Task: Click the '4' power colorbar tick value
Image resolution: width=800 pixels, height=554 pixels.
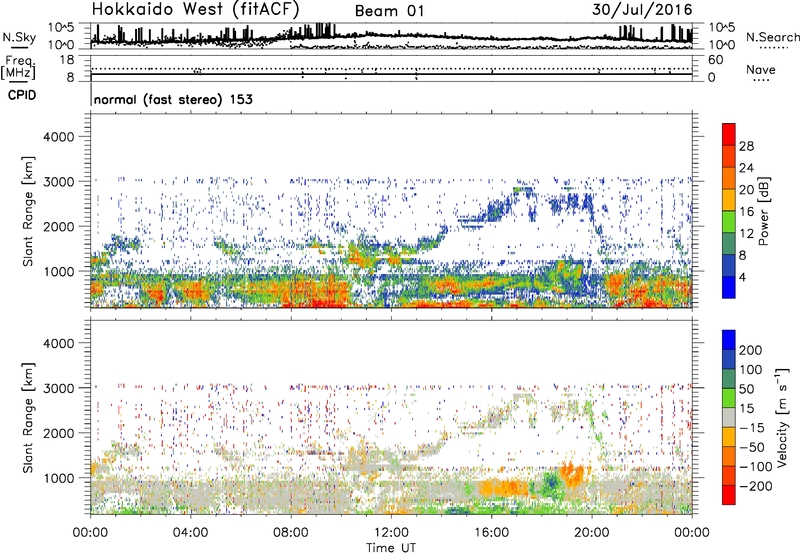Action: click(742, 277)
